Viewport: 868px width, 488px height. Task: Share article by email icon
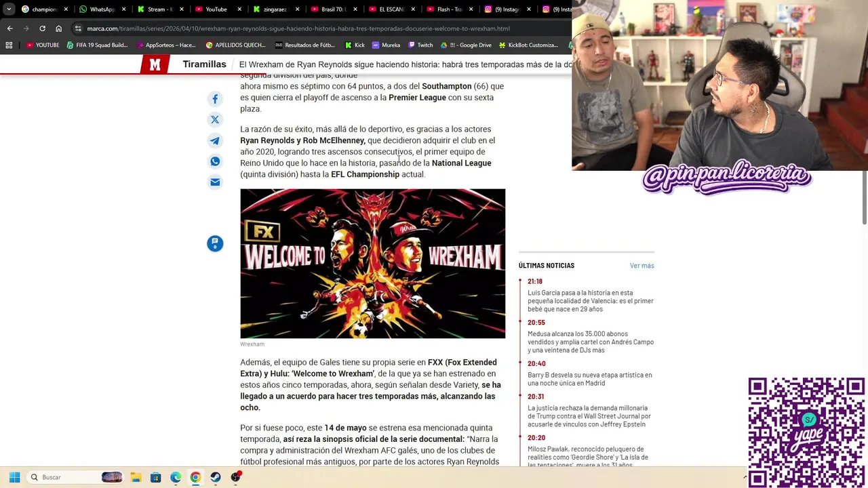[215, 182]
